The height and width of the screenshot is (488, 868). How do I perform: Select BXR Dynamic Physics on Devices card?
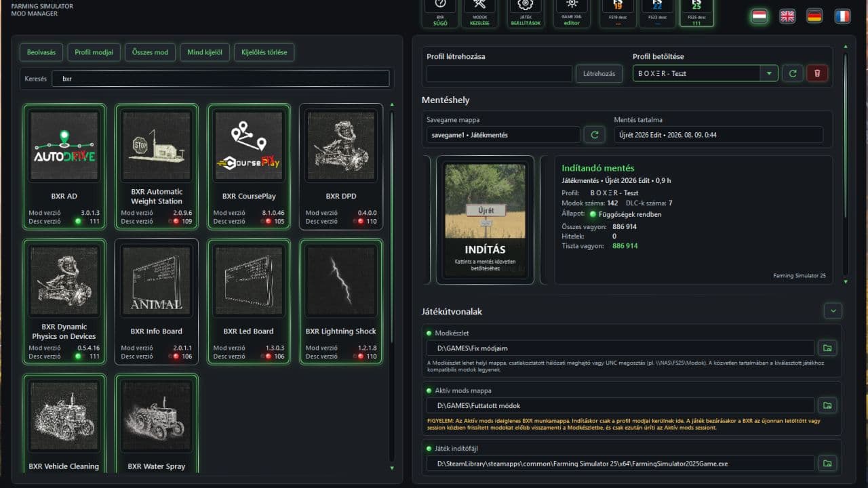[64, 302]
